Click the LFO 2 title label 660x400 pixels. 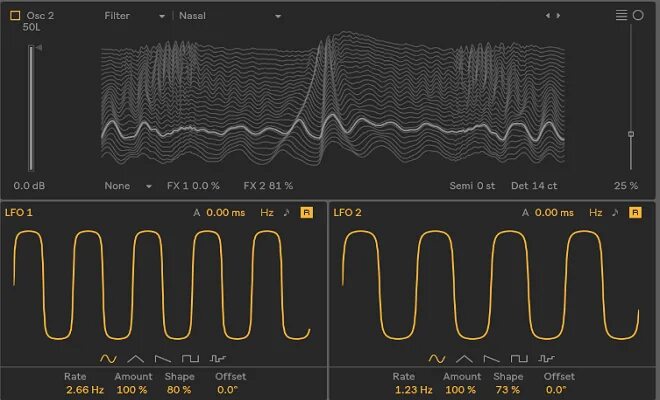click(x=347, y=213)
